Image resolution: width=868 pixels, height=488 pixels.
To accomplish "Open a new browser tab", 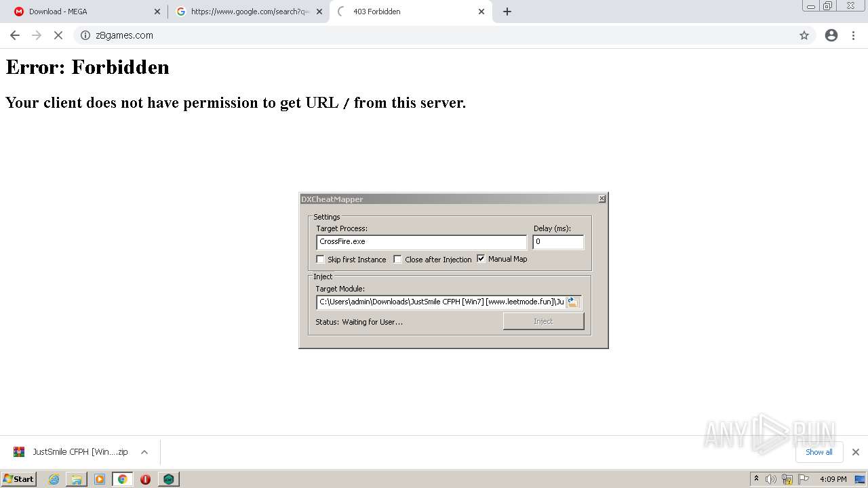I will 507,12.
